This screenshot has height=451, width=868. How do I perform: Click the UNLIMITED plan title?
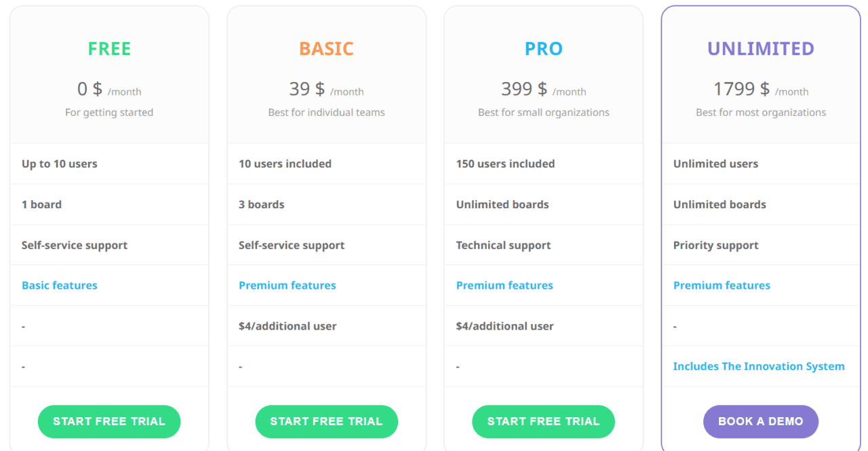(x=760, y=48)
